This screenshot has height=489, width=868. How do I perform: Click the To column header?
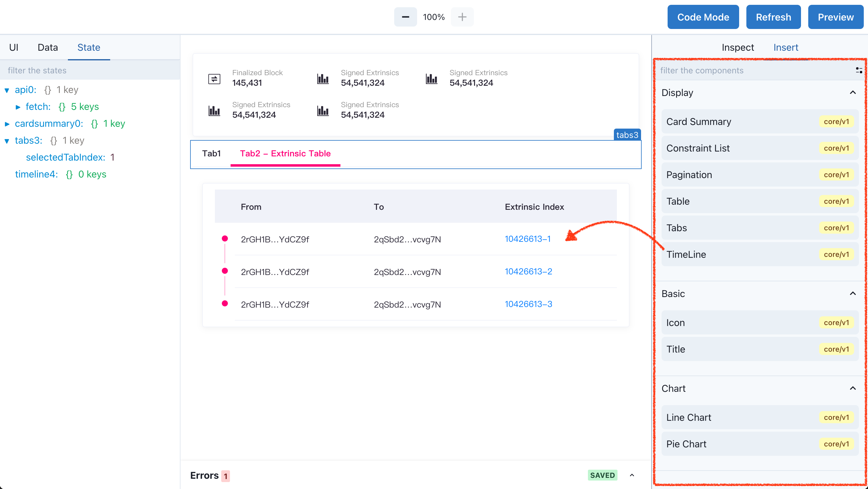pos(379,207)
